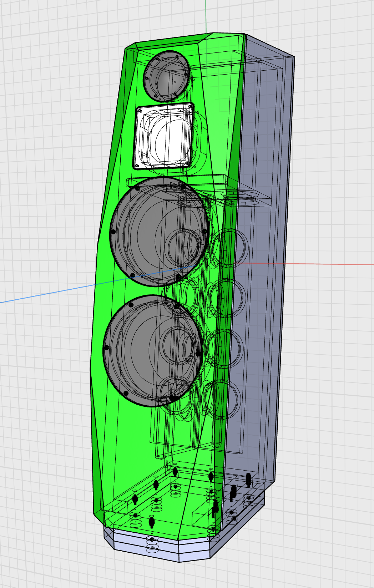Click empty grid background left of speaker
Image resolution: width=374 pixels, height=588 pixels.
pos(43,143)
